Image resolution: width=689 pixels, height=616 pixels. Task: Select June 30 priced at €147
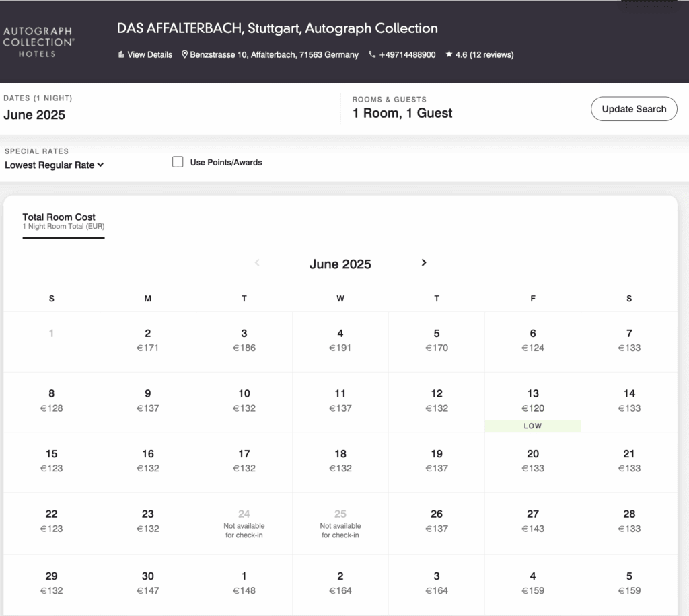(148, 583)
